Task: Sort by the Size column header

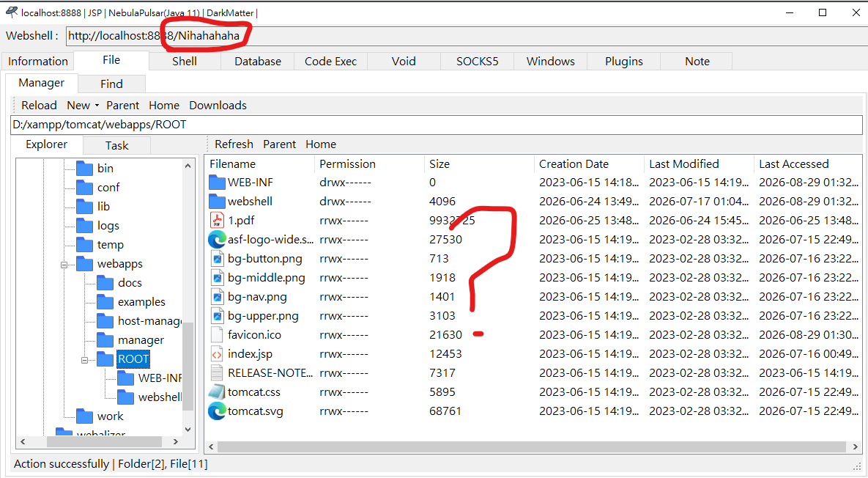Action: (x=479, y=164)
